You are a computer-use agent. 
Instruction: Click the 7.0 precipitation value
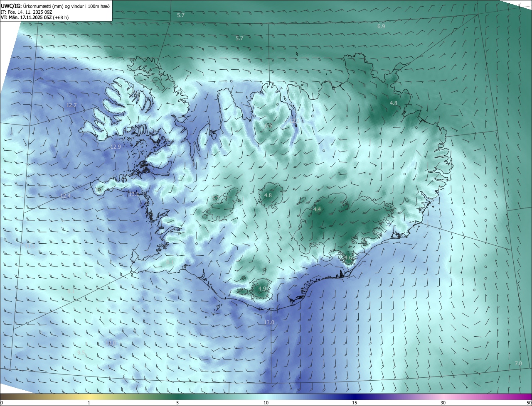(x=518, y=363)
